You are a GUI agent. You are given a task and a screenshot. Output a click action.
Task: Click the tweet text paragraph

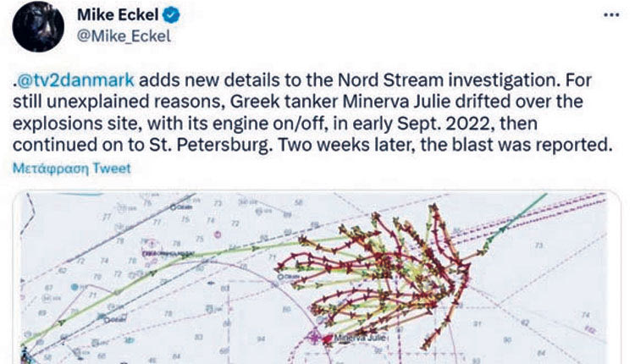pos(312,112)
